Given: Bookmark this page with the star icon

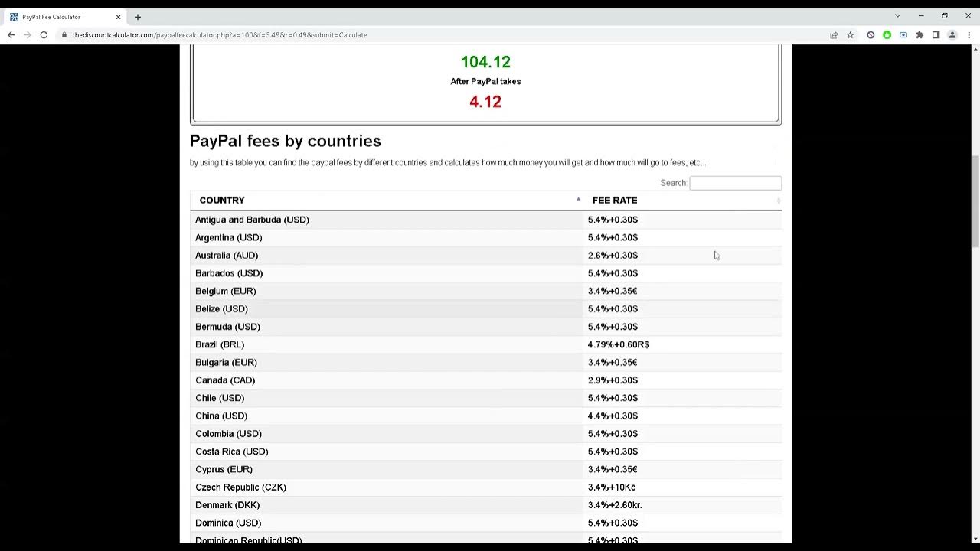Looking at the screenshot, I should pos(850,35).
